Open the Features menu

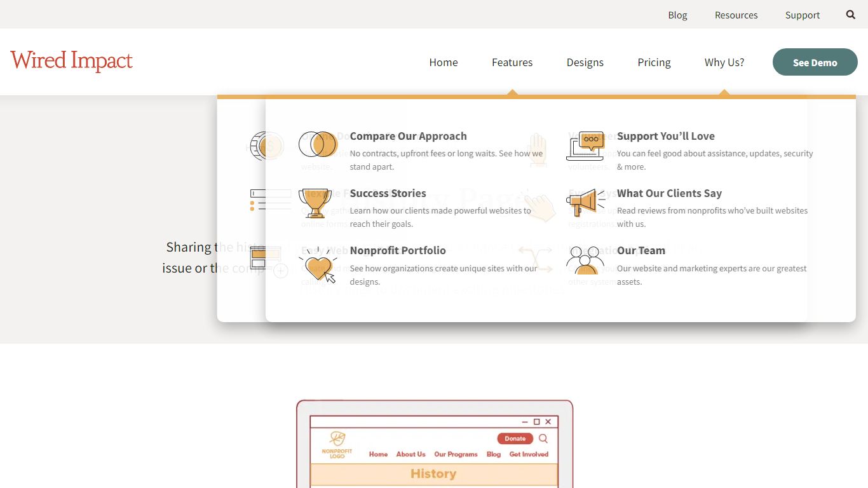[512, 62]
